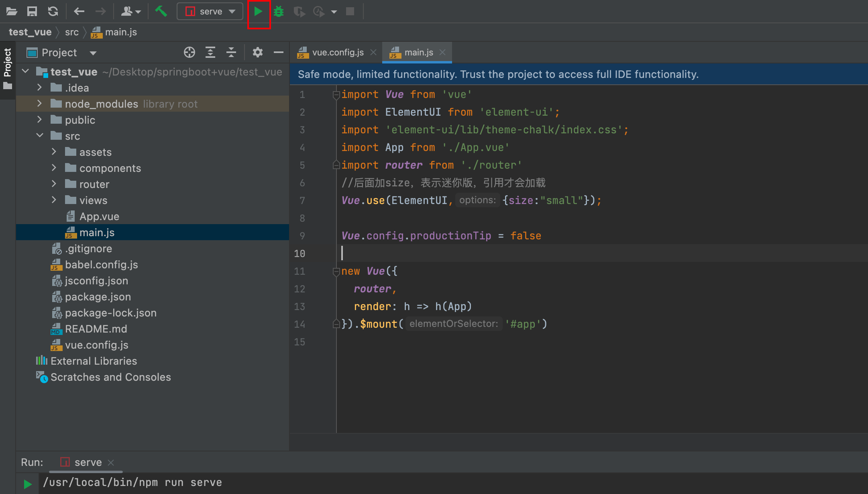
Task: Open the serve run configuration dropdown
Action: coord(210,11)
